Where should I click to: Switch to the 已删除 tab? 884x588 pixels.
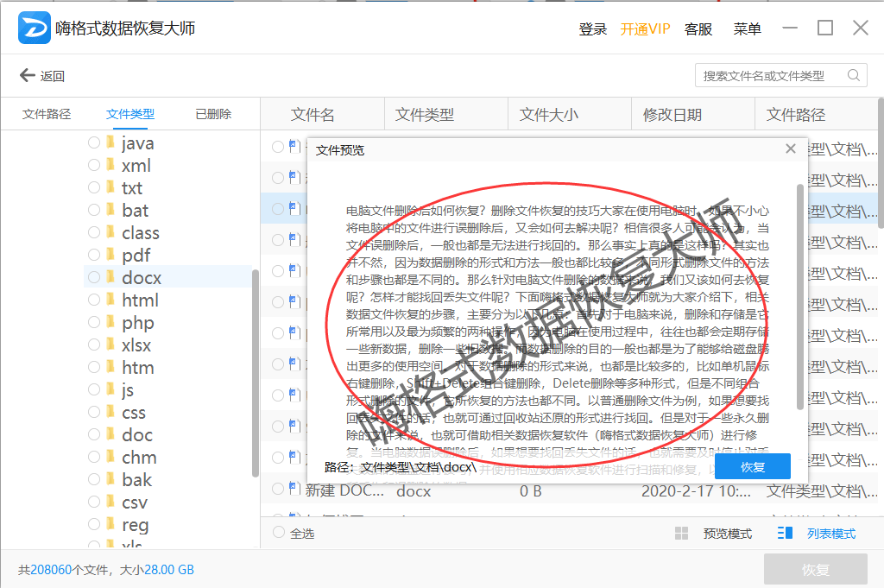[213, 114]
